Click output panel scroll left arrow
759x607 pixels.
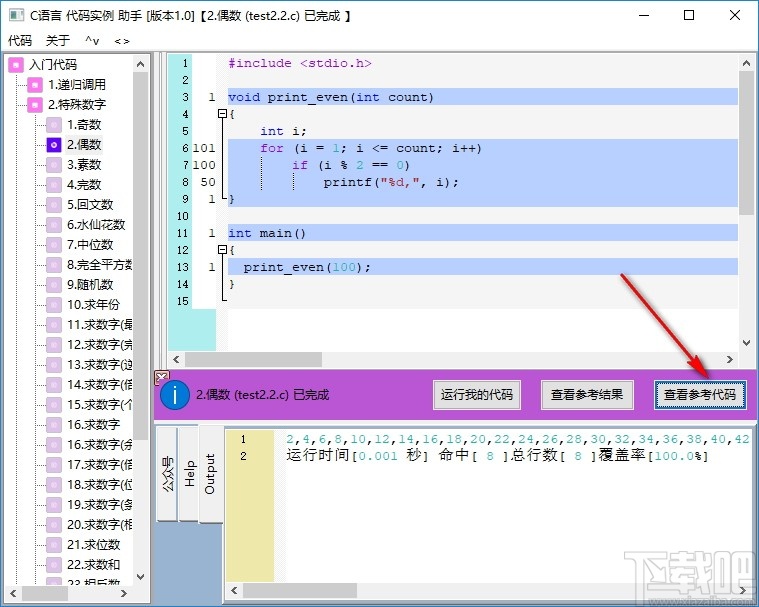click(234, 591)
